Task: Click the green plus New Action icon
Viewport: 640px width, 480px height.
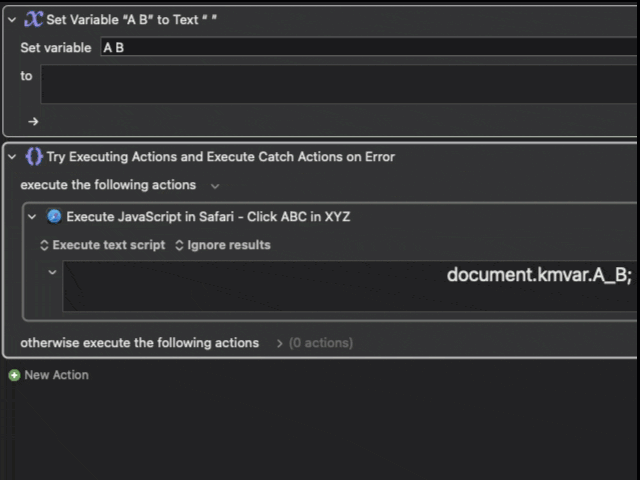Action: click(x=14, y=375)
